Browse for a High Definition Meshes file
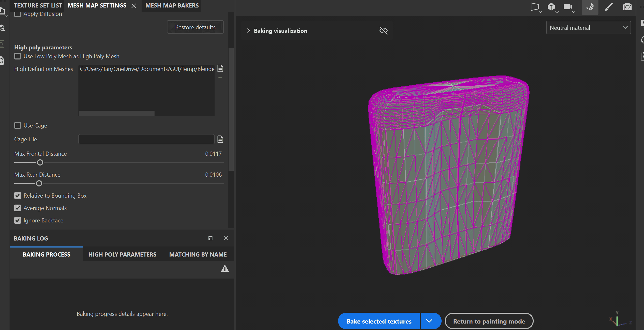 tap(220, 69)
